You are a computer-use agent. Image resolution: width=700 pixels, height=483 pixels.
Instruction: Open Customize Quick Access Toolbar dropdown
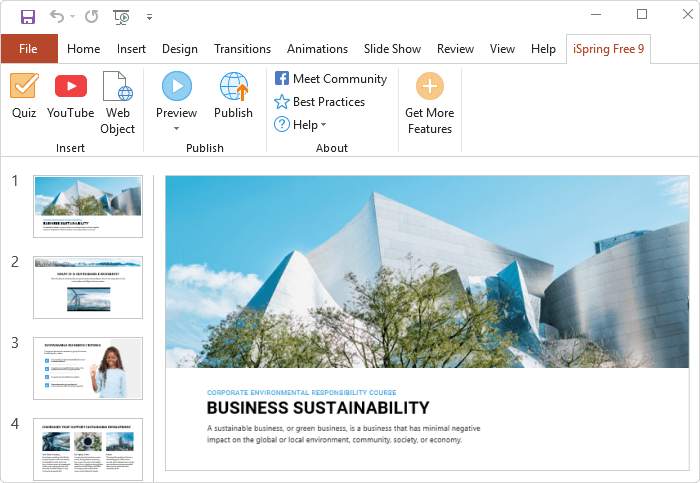[x=150, y=17]
